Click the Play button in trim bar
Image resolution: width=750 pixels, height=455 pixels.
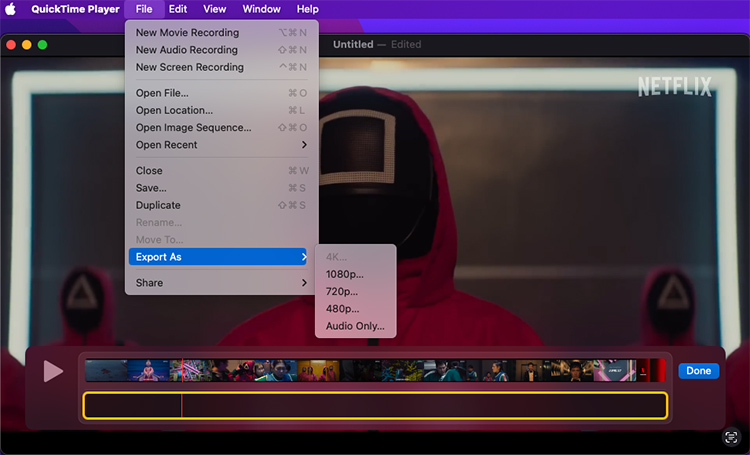point(53,371)
